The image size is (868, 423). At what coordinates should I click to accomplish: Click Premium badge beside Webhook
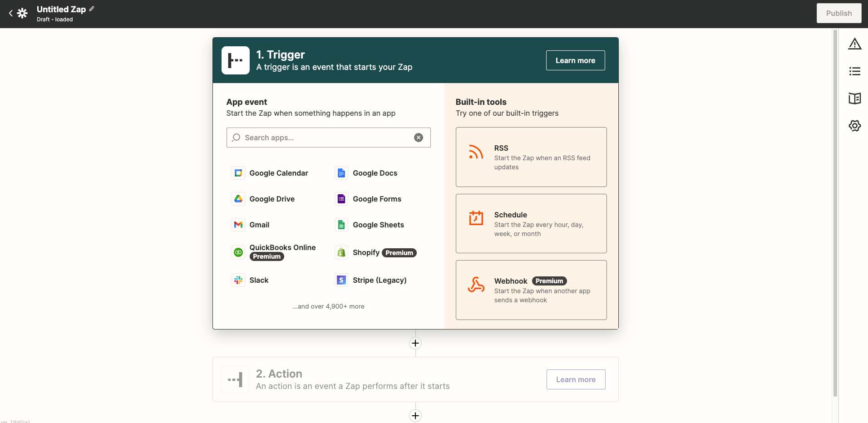point(549,281)
